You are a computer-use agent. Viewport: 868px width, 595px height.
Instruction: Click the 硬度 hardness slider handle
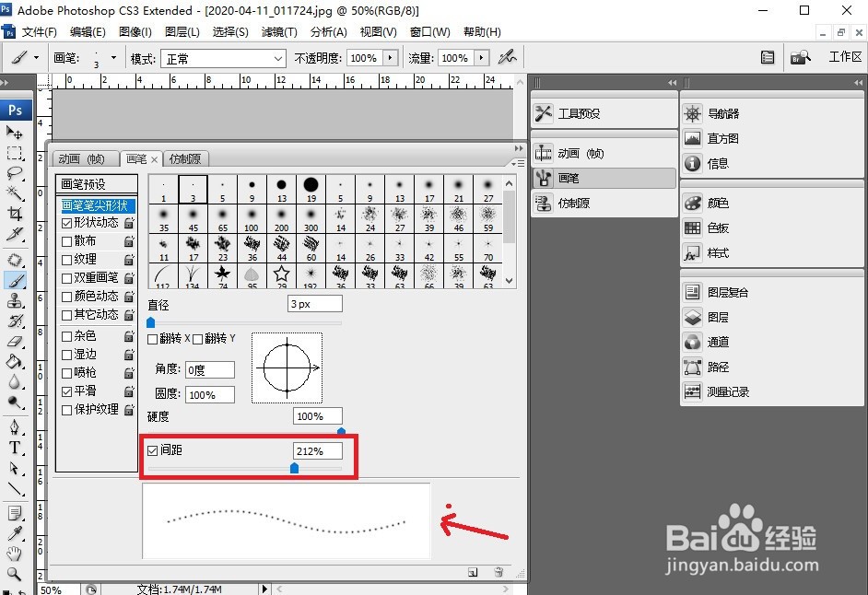pyautogui.click(x=340, y=429)
